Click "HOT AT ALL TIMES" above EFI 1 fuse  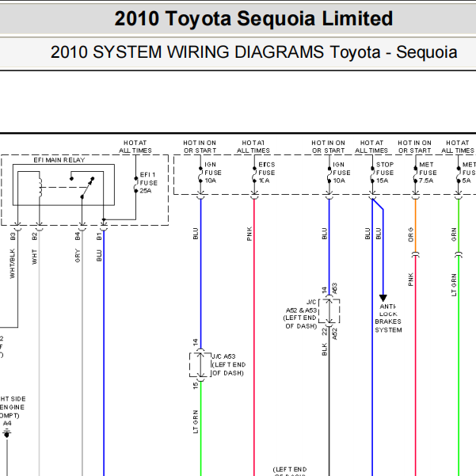coord(135,147)
